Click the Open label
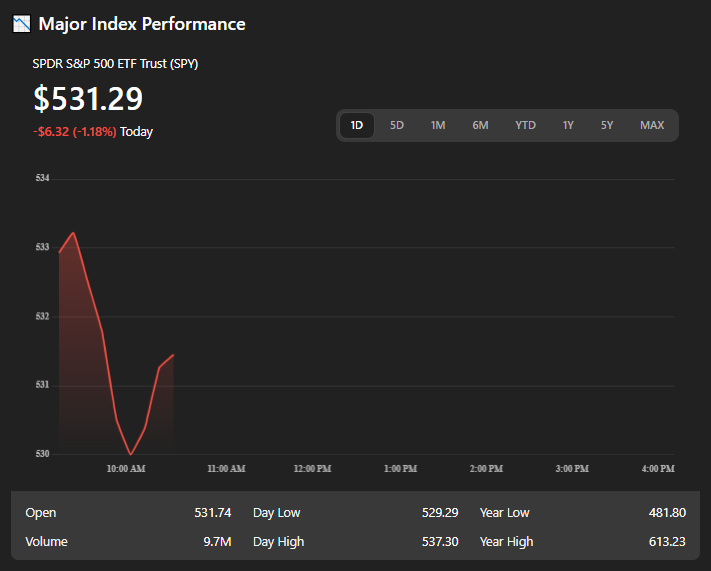 click(41, 513)
